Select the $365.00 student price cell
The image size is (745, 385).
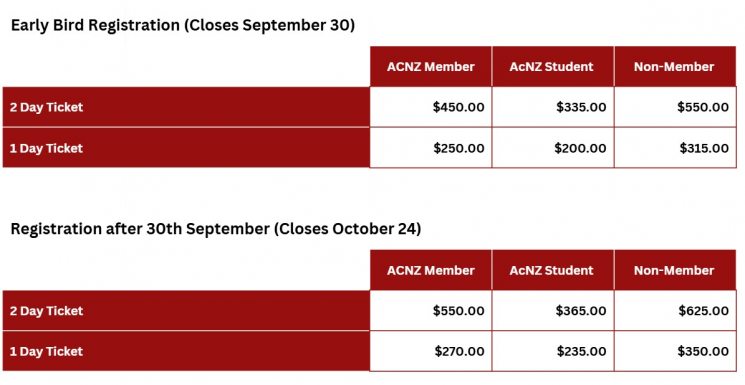(x=553, y=310)
